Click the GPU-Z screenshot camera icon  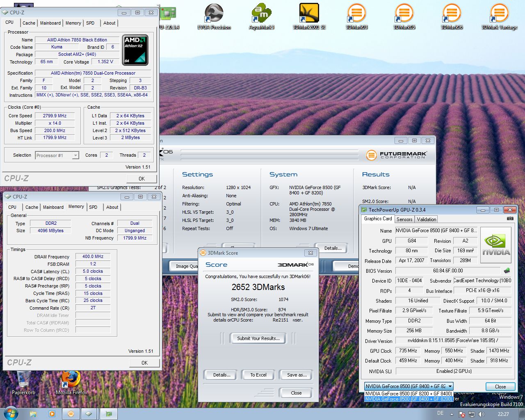click(x=510, y=219)
